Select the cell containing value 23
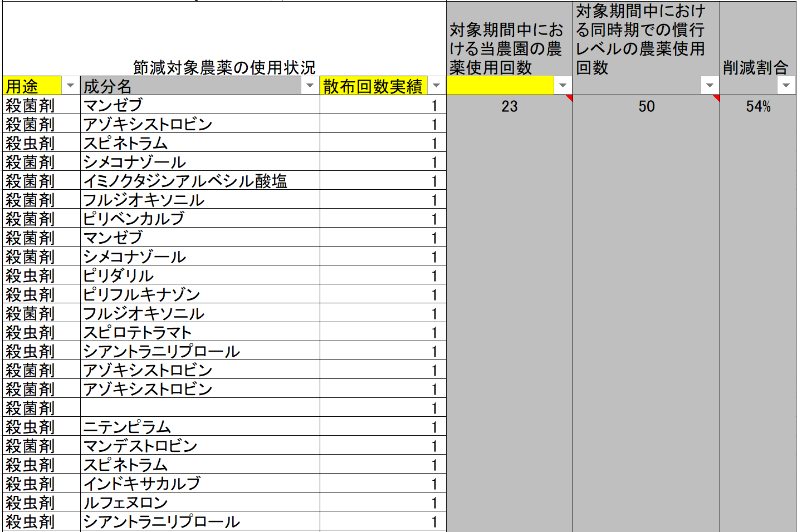The height and width of the screenshot is (532, 797). [x=509, y=106]
